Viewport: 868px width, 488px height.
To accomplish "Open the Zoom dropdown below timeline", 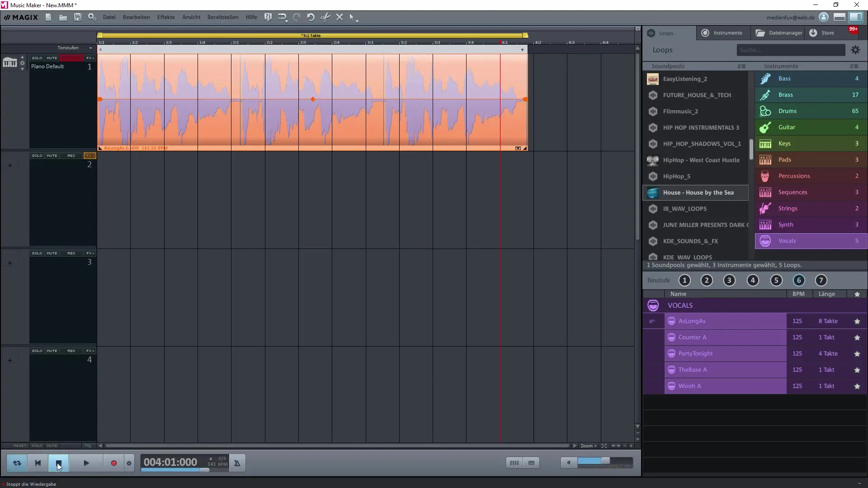I will coord(589,446).
